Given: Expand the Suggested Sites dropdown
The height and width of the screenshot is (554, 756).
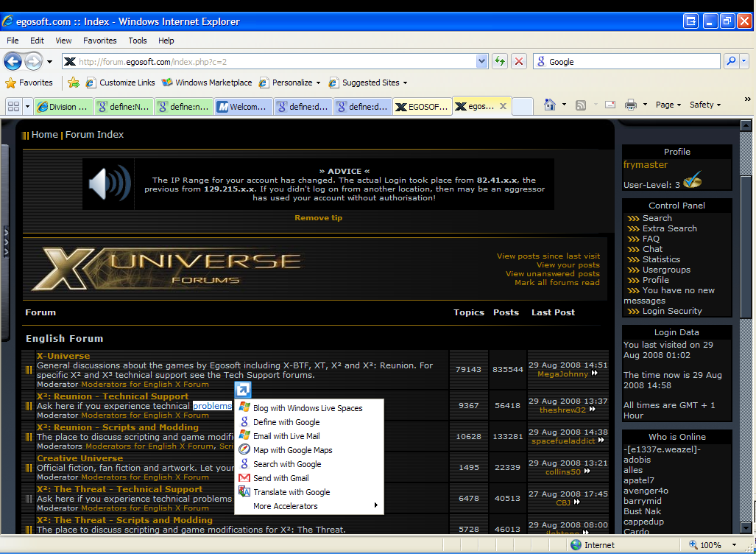Looking at the screenshot, I should (405, 83).
